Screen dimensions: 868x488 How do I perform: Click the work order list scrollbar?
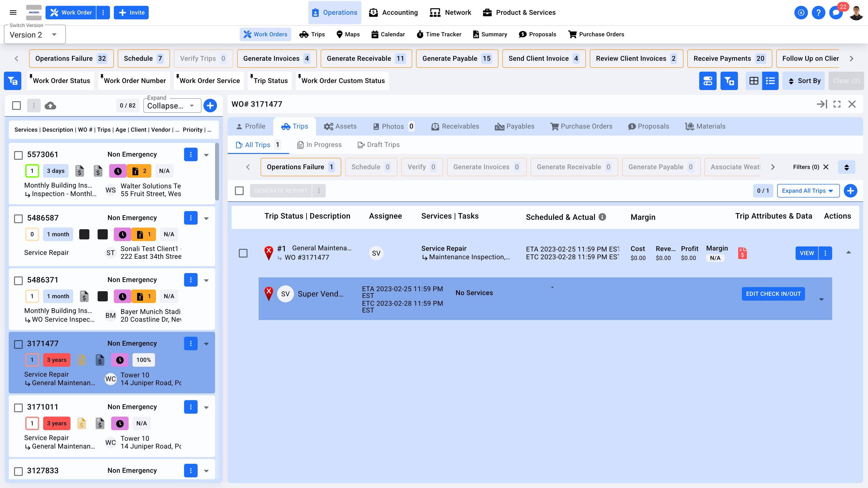pos(217,172)
